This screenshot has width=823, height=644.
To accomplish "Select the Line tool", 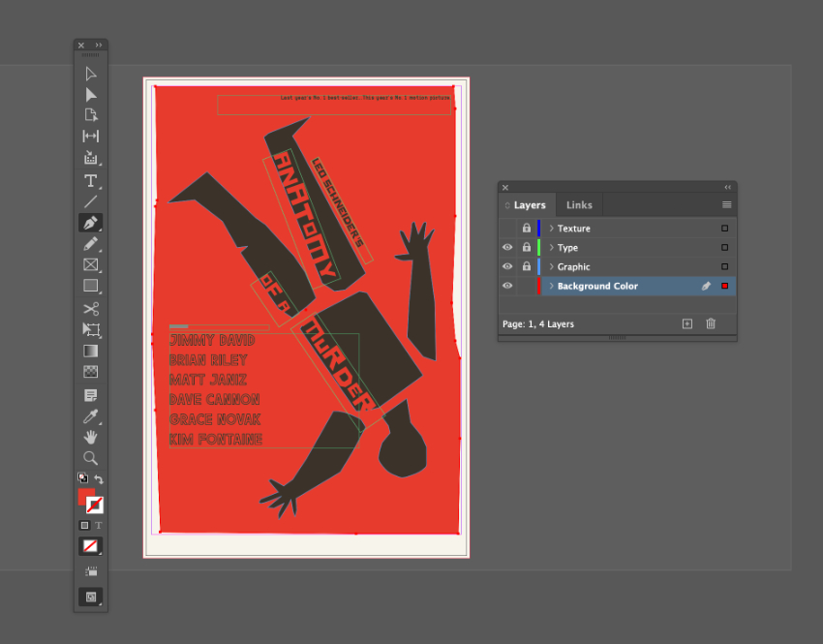I will coord(90,201).
